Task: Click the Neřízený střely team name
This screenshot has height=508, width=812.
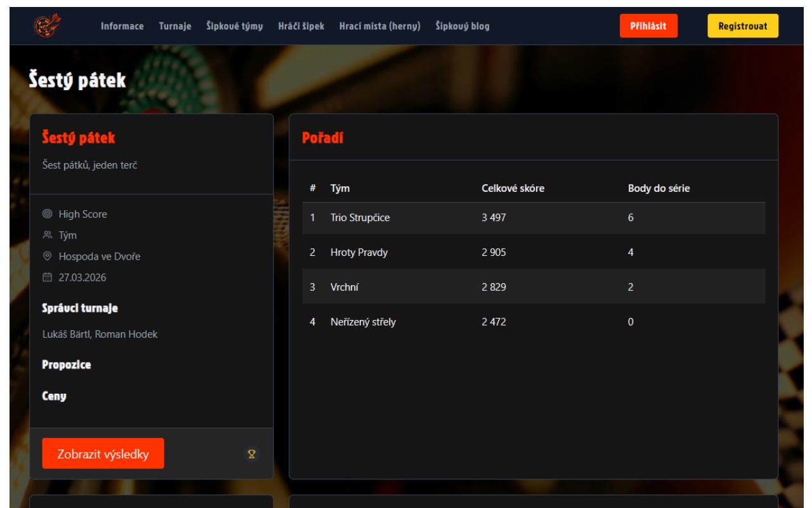Action: [363, 322]
